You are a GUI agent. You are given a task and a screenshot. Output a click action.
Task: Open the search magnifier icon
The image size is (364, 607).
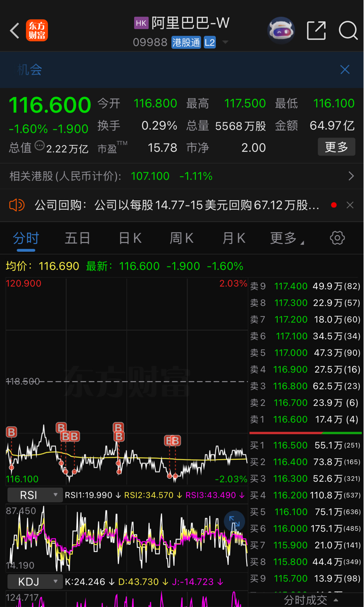click(x=348, y=31)
